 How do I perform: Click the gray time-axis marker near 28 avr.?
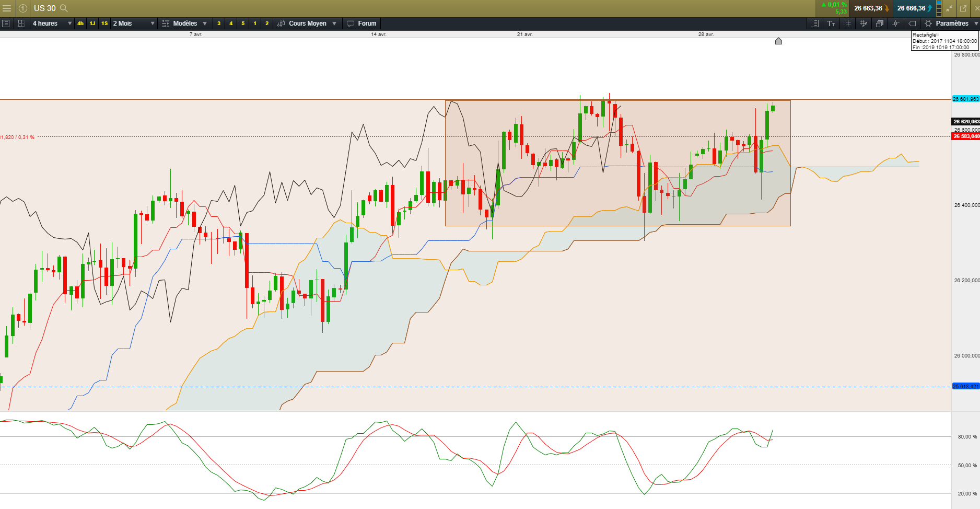[x=778, y=41]
